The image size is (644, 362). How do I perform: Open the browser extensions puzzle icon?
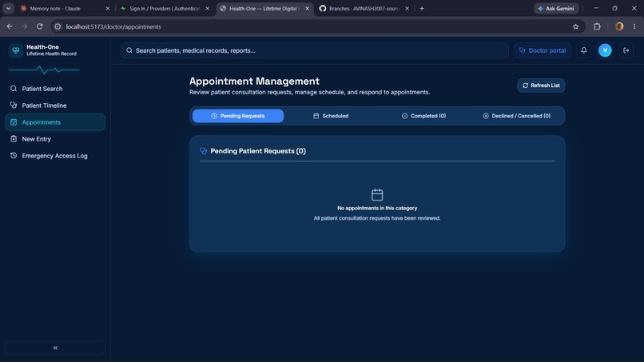597,26
